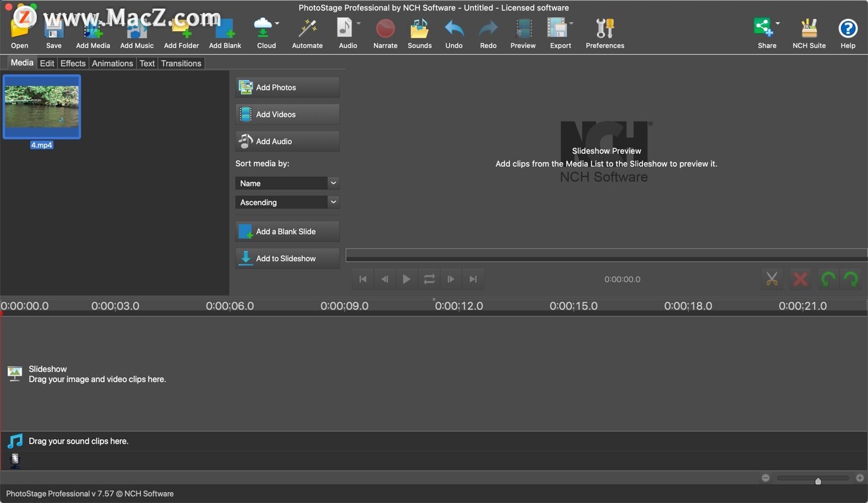Step back one frame in the preview
This screenshot has height=503, width=868.
385,279
